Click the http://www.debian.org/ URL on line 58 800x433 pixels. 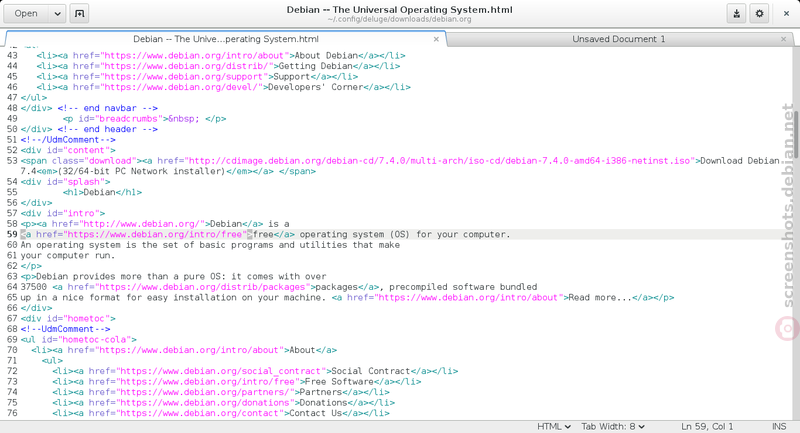coord(142,224)
